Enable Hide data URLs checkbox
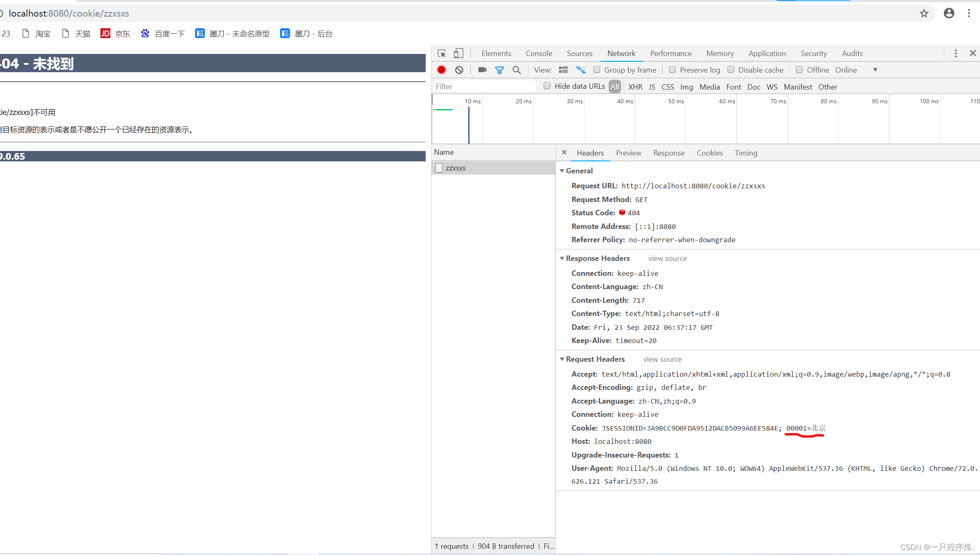The image size is (980, 555). 547,86
